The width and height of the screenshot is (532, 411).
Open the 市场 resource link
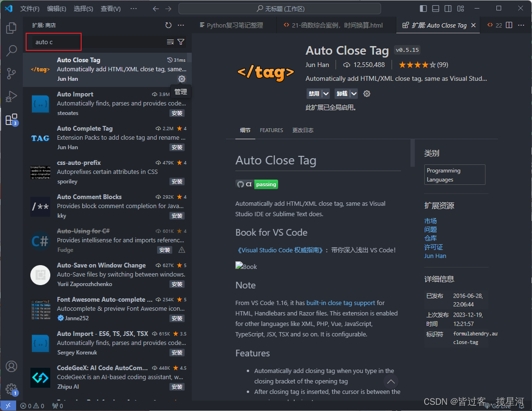[x=430, y=221]
